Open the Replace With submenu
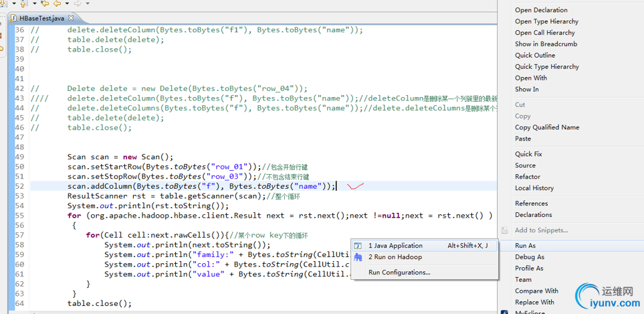This screenshot has height=314, width=644. coord(534,302)
